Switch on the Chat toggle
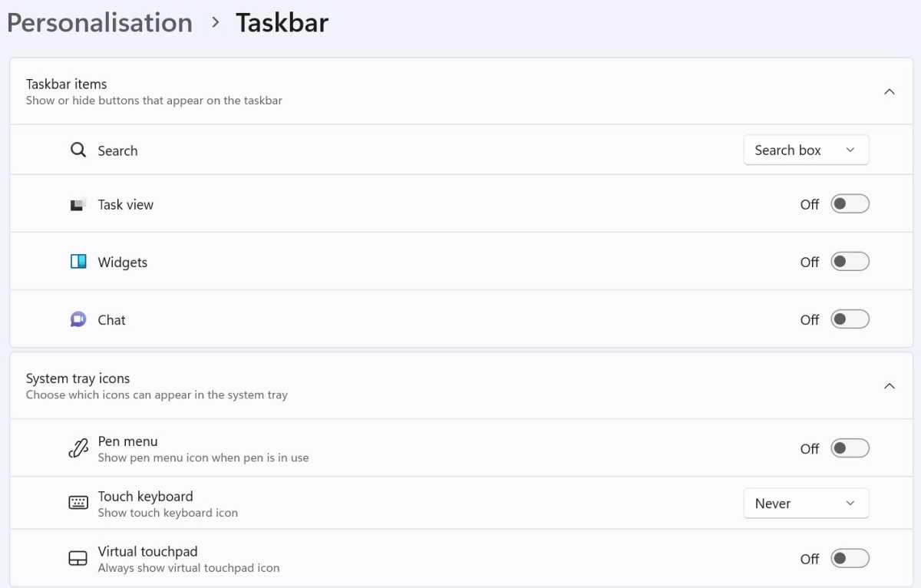Viewport: 921px width, 588px height. [x=850, y=319]
